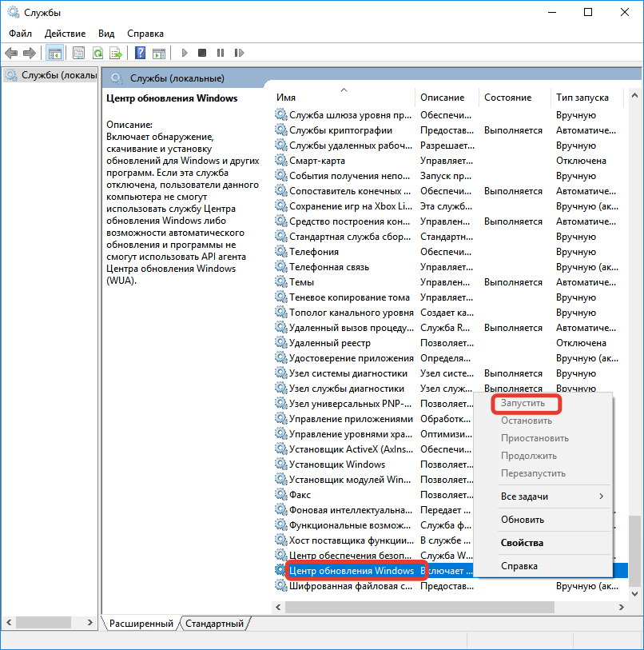The image size is (644, 650).
Task: Switch to the Стандартный tab
Action: pyautogui.click(x=215, y=623)
